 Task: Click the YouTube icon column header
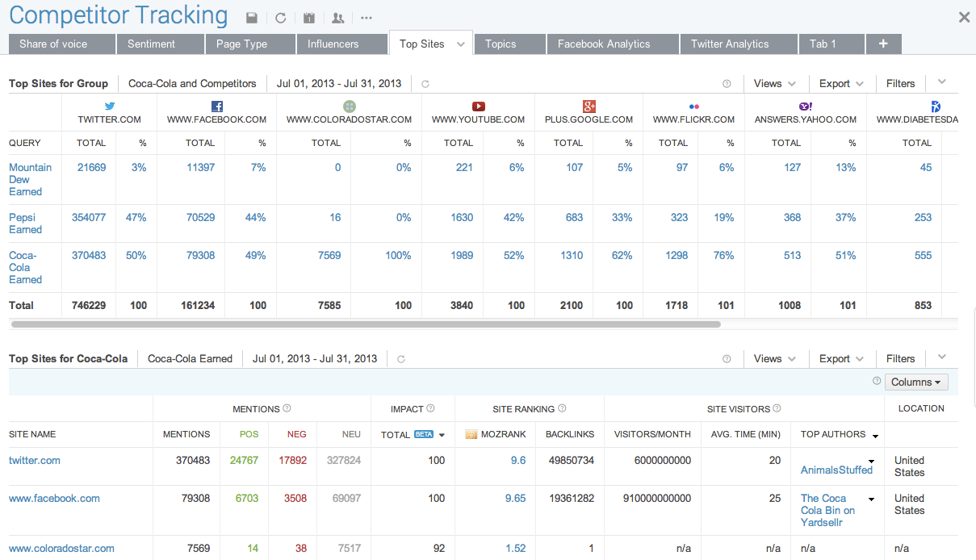coord(479,106)
